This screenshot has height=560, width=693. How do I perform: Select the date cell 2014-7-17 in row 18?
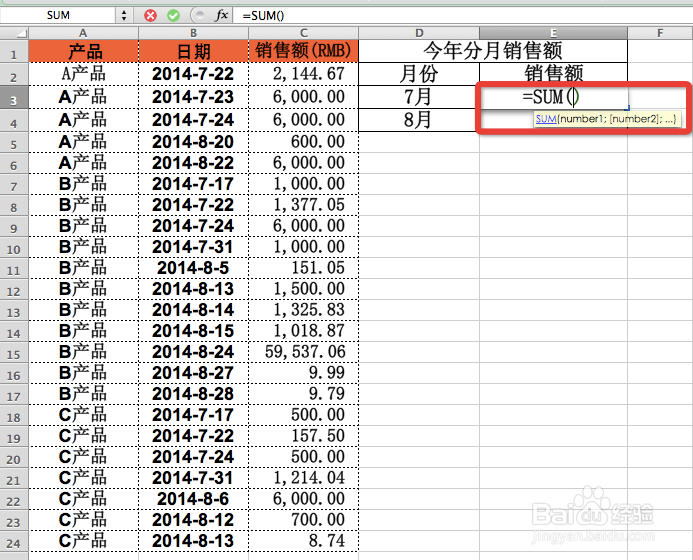(194, 415)
